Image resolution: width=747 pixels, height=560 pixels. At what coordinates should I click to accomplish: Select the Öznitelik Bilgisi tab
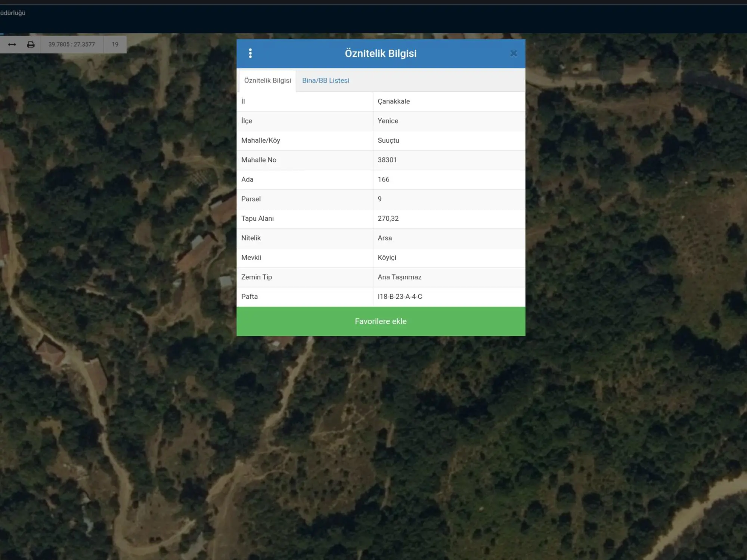267,80
